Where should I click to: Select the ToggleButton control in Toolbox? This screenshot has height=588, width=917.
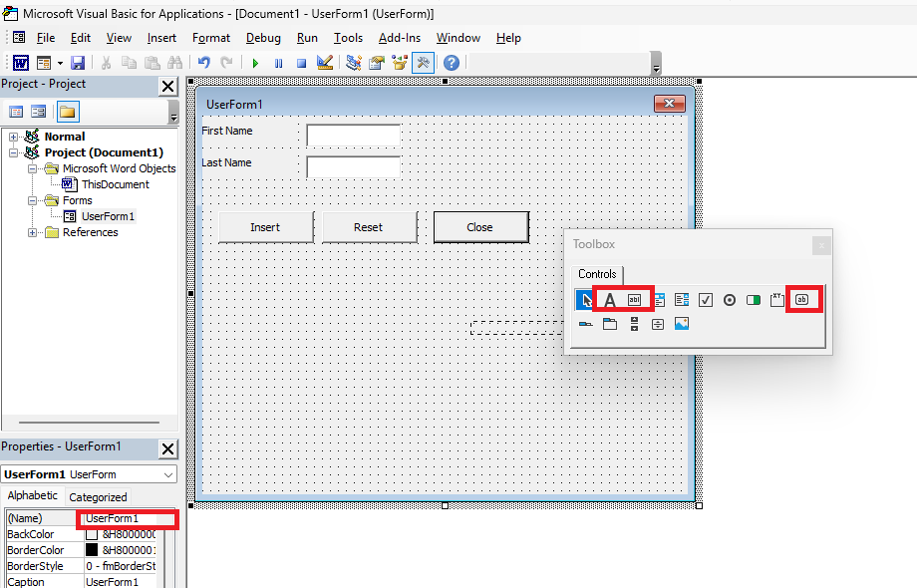[754, 300]
